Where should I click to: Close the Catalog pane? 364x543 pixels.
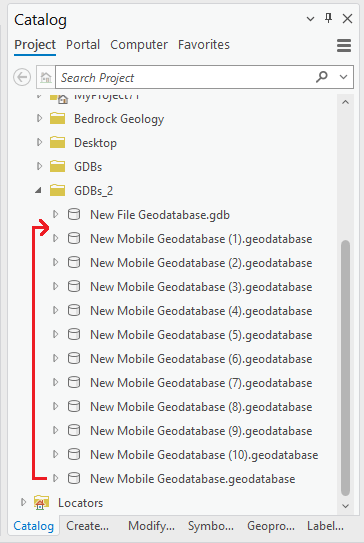click(347, 19)
